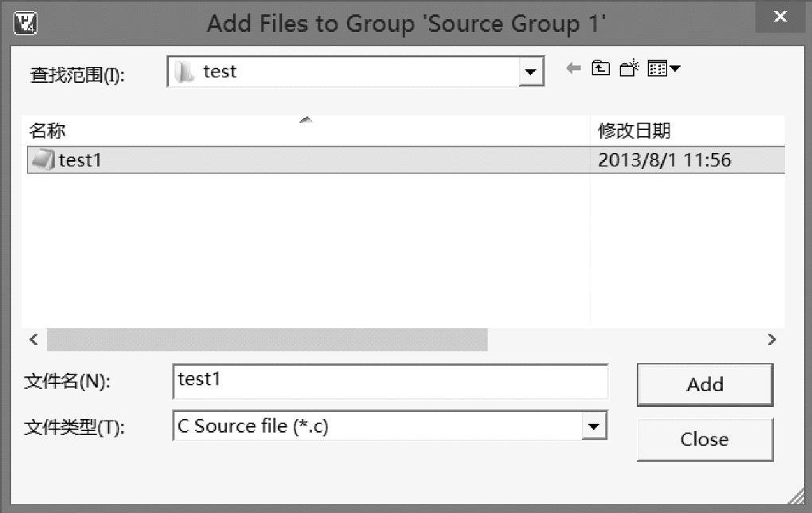Sort by the 名称 column header
812x513 pixels.
point(48,131)
